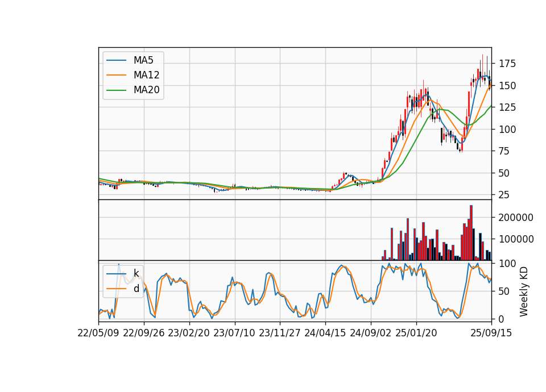Click the 23/07/10 date tick label
The image size is (546, 392).
click(x=234, y=333)
